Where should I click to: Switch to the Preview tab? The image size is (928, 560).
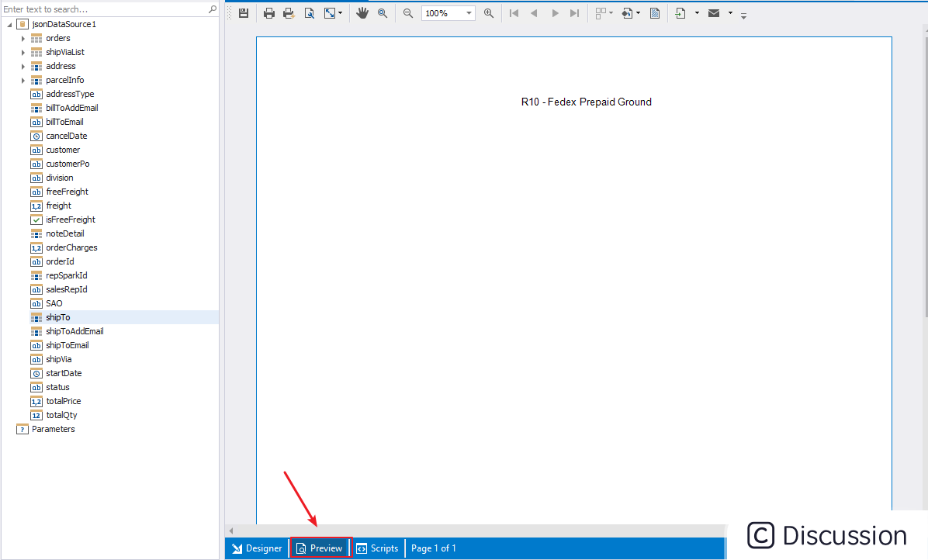320,548
